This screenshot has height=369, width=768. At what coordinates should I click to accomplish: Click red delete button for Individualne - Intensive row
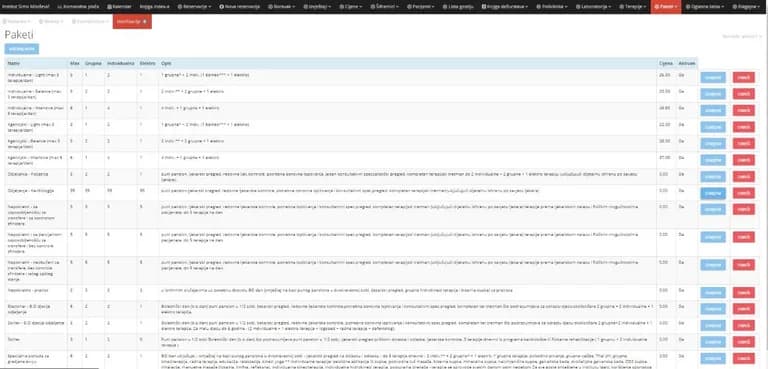tap(744, 111)
